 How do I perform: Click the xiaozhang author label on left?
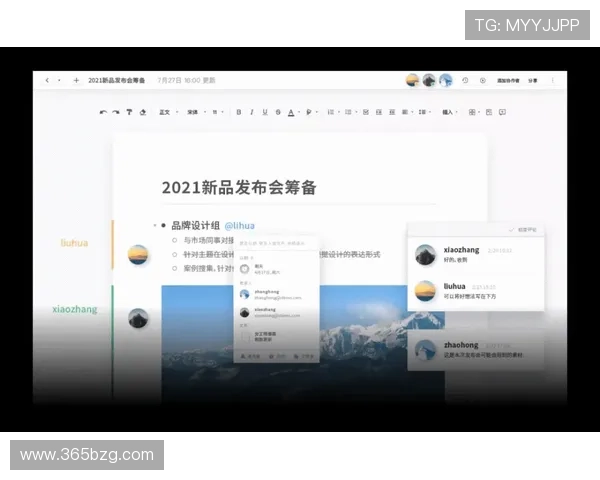pos(75,309)
